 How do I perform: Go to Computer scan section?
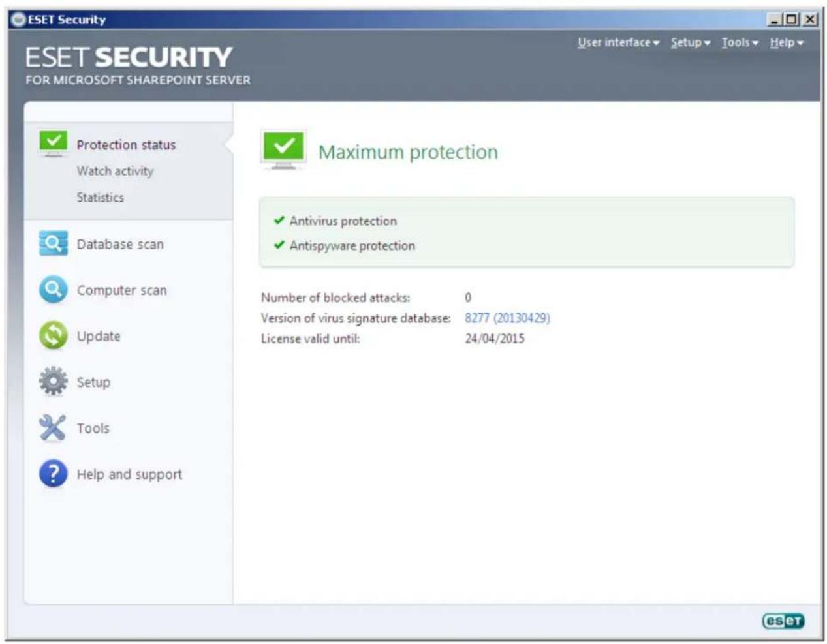point(122,290)
